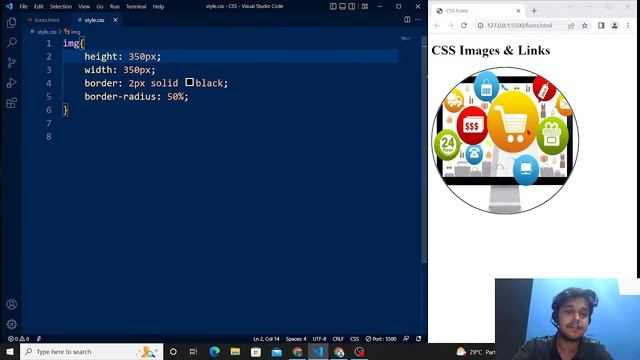This screenshot has width=640, height=360.
Task: Open the Selection menu
Action: (61, 7)
